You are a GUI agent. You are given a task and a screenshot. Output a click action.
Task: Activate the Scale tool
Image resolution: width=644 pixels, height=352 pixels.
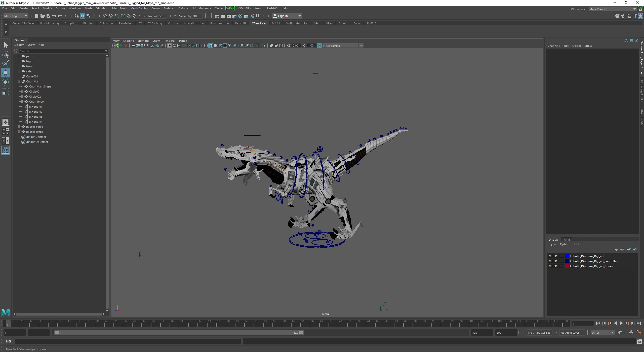pos(5,92)
